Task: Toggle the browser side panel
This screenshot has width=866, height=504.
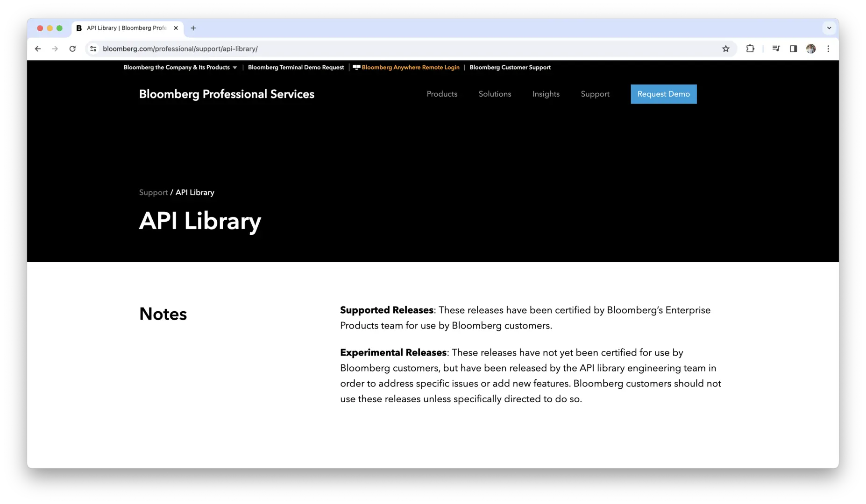Action: 793,49
